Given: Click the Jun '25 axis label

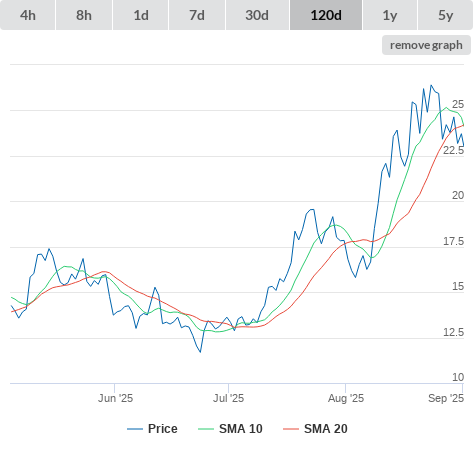Looking at the screenshot, I should pyautogui.click(x=115, y=398).
